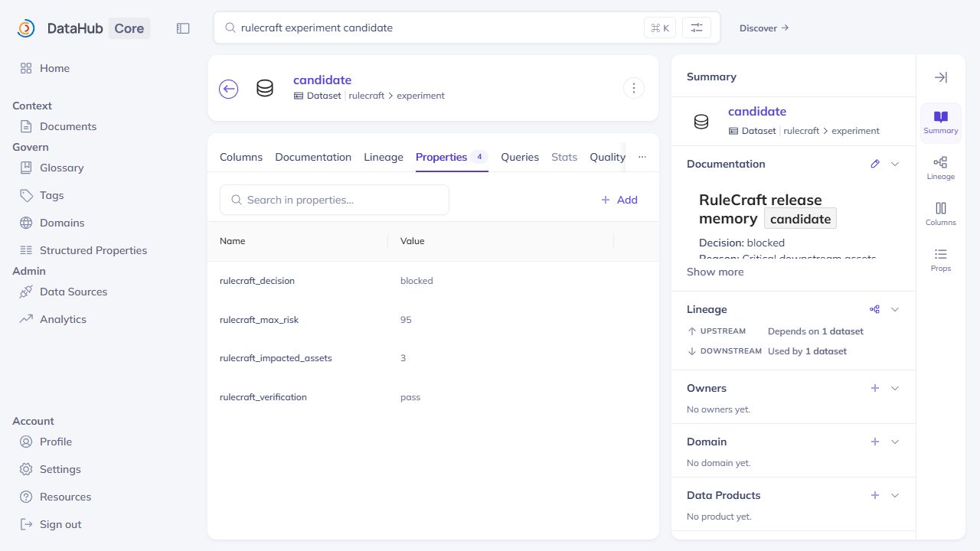Show more documentation text

pyautogui.click(x=715, y=272)
